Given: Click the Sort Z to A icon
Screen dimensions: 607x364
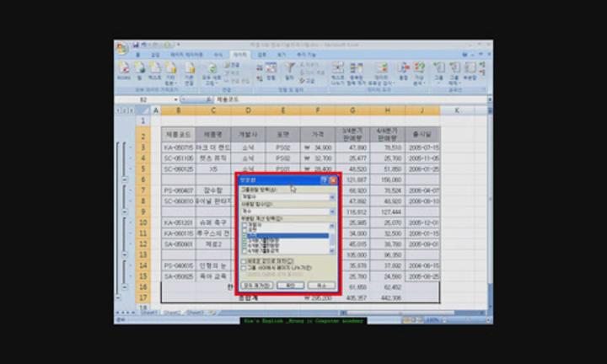Looking at the screenshot, I should 259,78.
